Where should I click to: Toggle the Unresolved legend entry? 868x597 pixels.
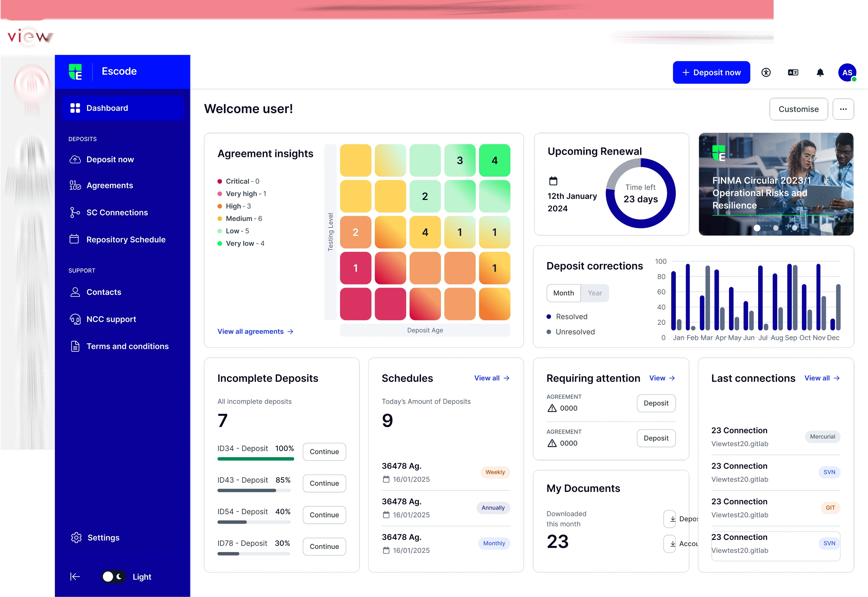point(571,332)
